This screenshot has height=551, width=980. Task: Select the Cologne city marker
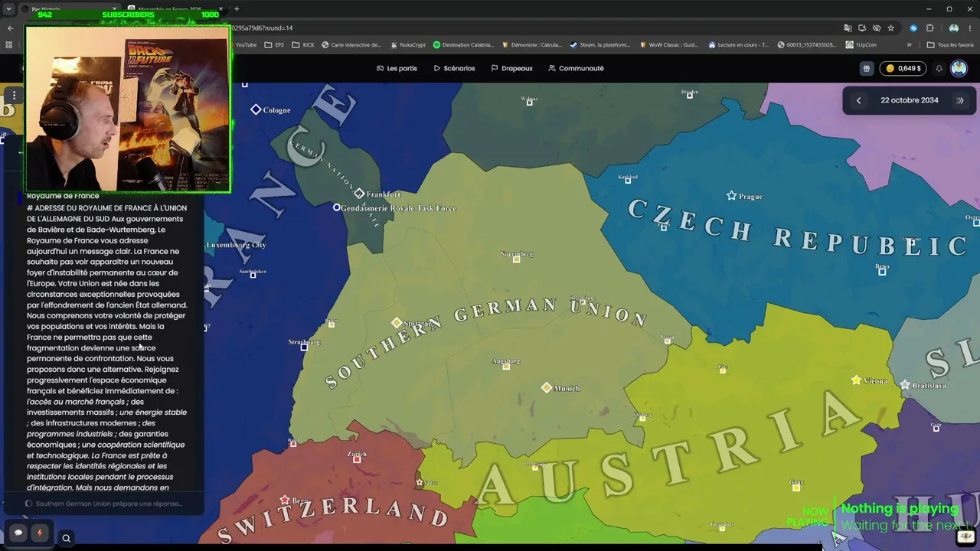(x=256, y=109)
